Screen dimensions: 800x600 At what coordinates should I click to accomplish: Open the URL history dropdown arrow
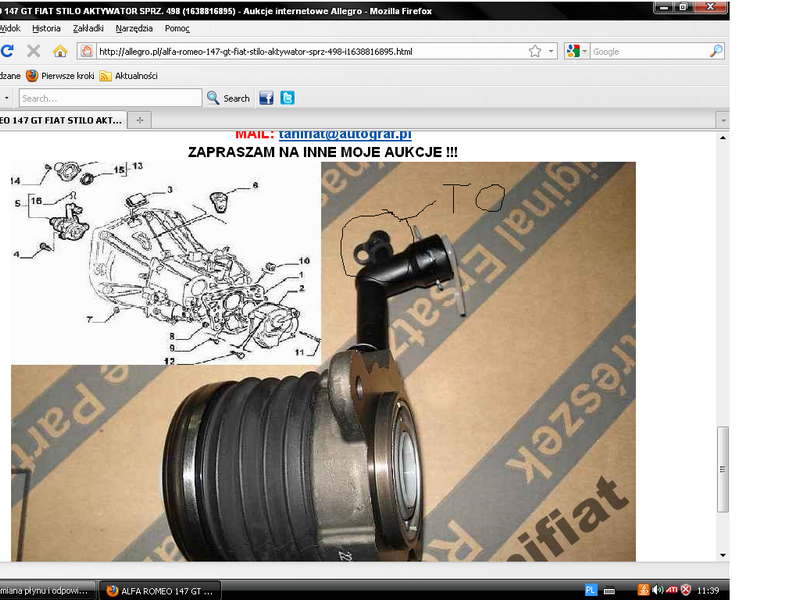[x=551, y=51]
